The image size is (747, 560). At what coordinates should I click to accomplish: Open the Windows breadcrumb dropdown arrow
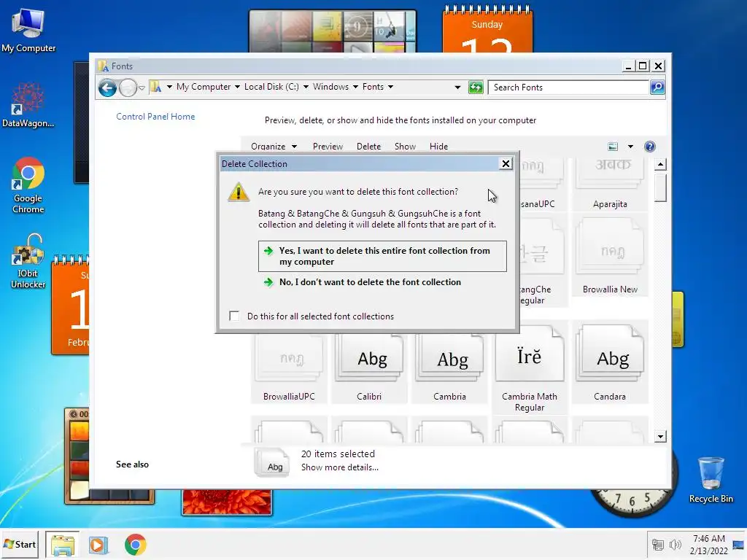pos(355,87)
